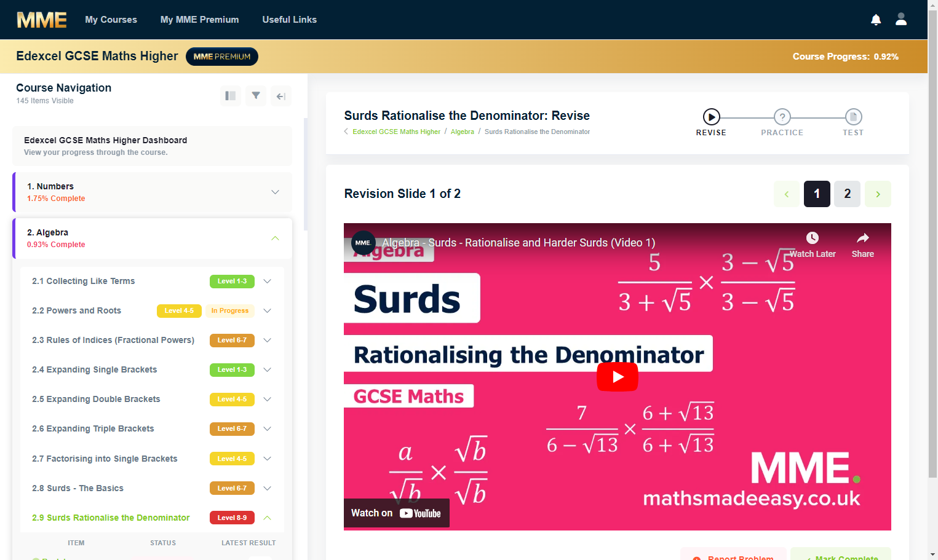938x560 pixels.
Task: Click 2.5 Expanding Double Brackets title
Action: [x=96, y=399]
